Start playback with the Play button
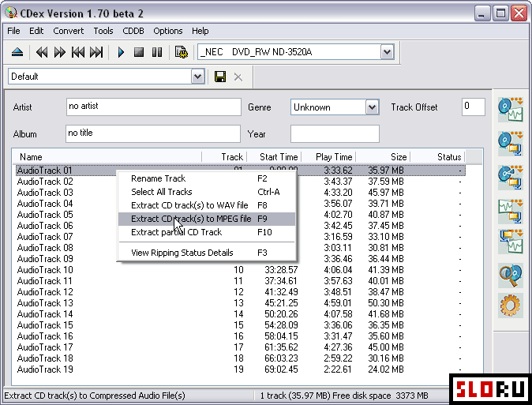The height and width of the screenshot is (405, 532). pyautogui.click(x=121, y=52)
